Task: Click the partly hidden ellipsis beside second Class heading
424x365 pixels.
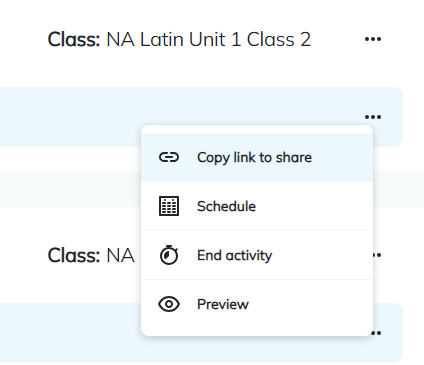Action: pos(377,255)
